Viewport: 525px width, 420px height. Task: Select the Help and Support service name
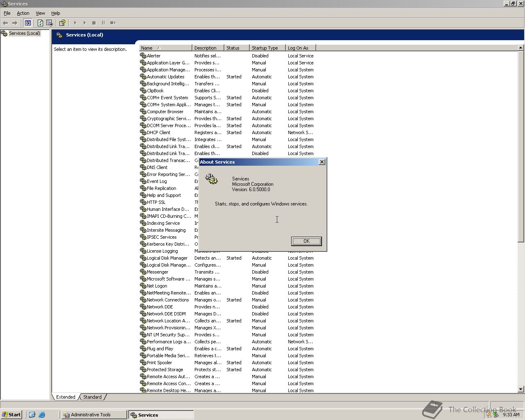pyautogui.click(x=164, y=195)
